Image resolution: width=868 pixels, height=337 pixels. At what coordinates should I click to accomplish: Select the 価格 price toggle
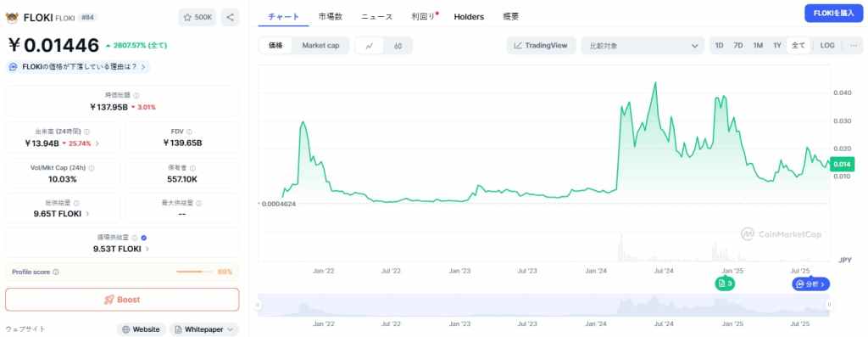(275, 46)
